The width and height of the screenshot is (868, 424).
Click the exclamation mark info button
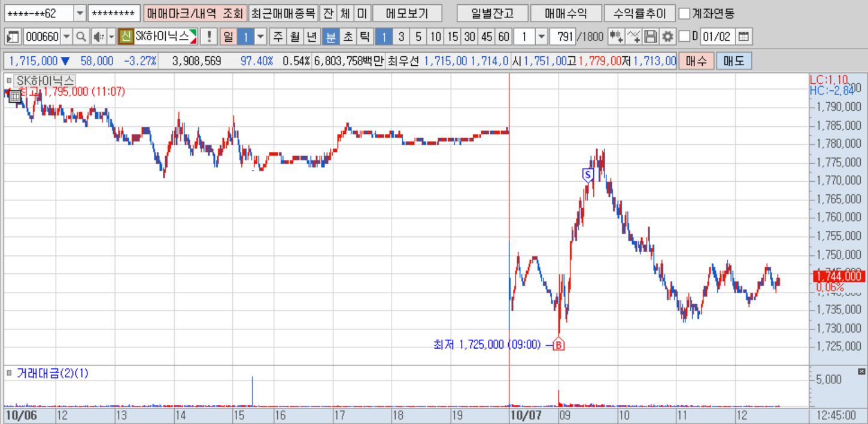tap(208, 36)
